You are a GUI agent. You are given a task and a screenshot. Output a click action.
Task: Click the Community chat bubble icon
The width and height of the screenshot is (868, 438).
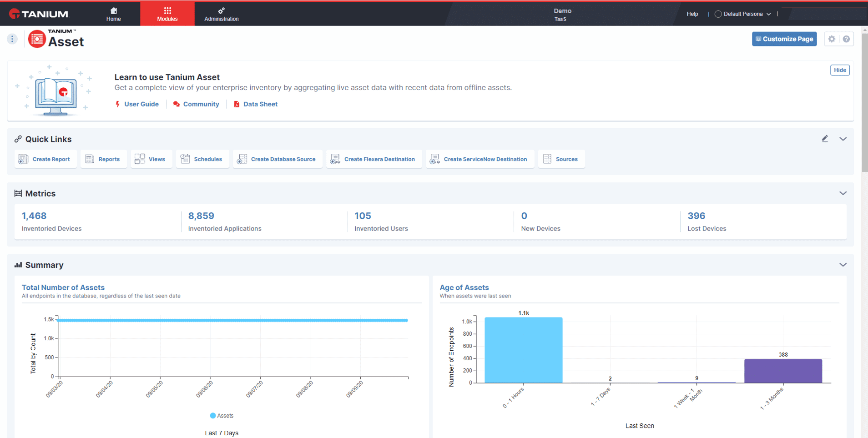pyautogui.click(x=177, y=104)
